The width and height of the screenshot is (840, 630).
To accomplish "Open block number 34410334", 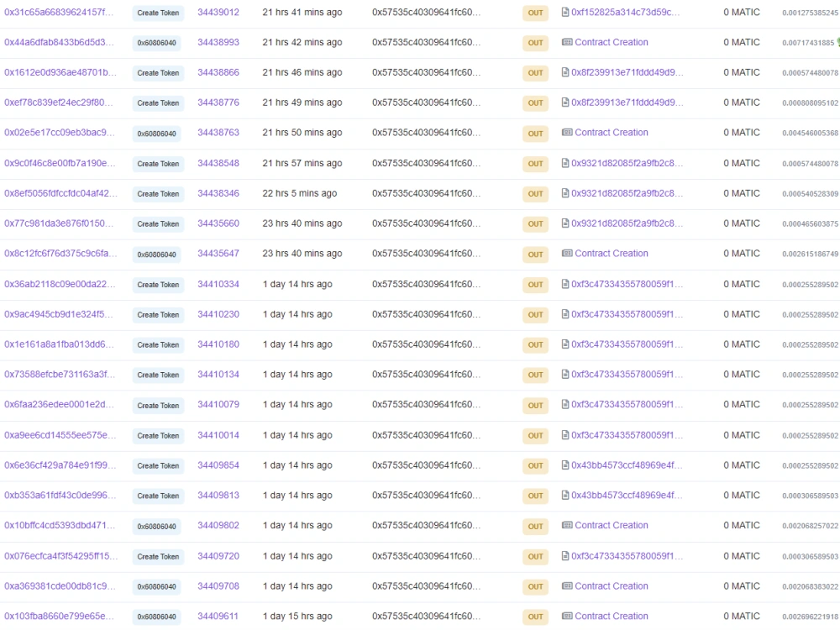I will coord(218,284).
